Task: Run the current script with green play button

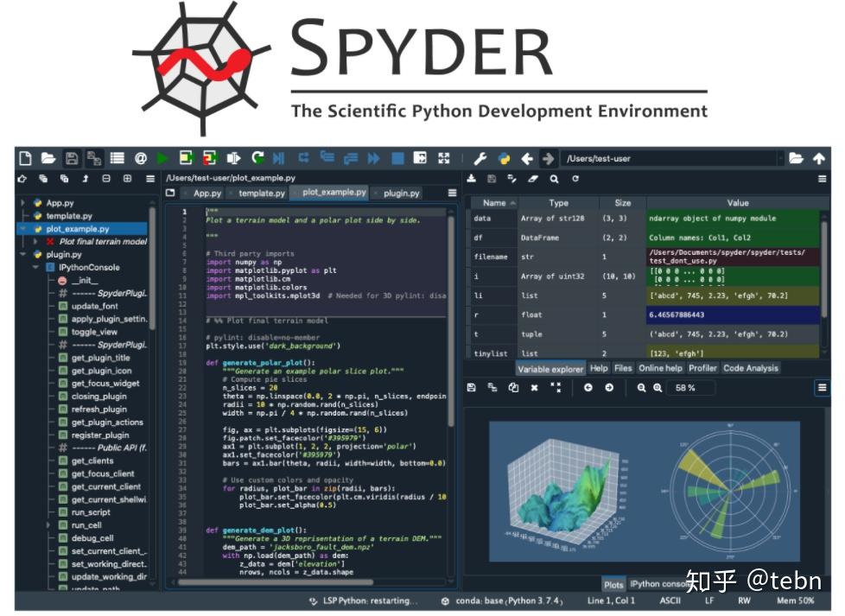Action: click(x=162, y=158)
